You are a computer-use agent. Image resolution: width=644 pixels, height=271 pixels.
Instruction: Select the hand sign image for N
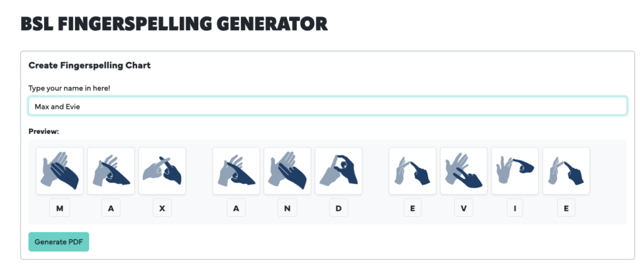pos(287,171)
